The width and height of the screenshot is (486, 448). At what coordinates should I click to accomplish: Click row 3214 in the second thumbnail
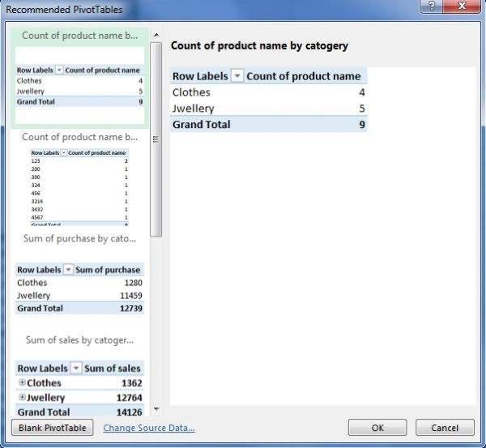79,201
